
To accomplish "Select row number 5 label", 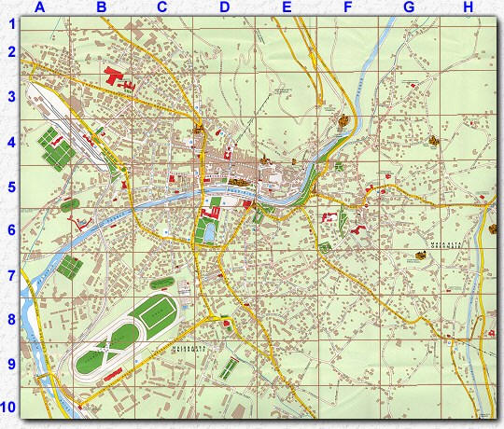I will click(x=12, y=187).
